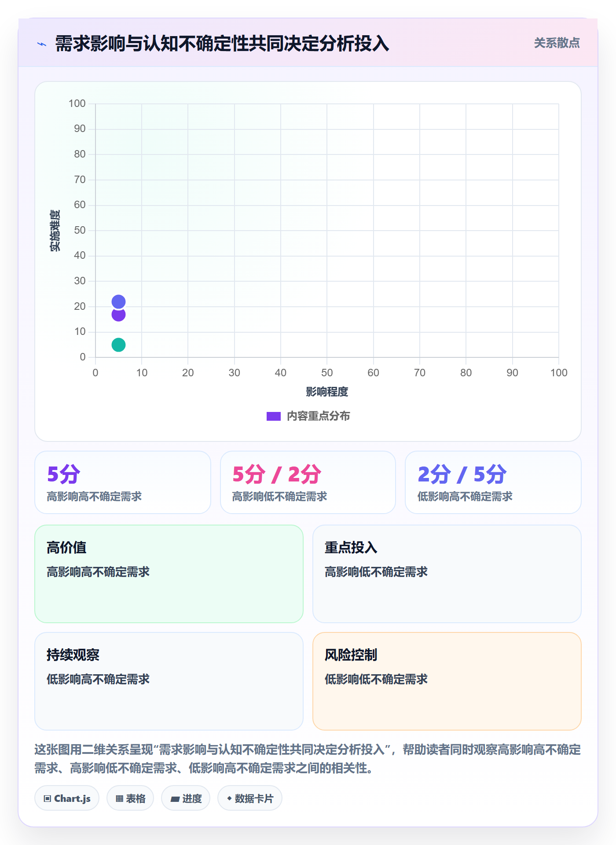Select the teal scatter point near 5

(118, 345)
